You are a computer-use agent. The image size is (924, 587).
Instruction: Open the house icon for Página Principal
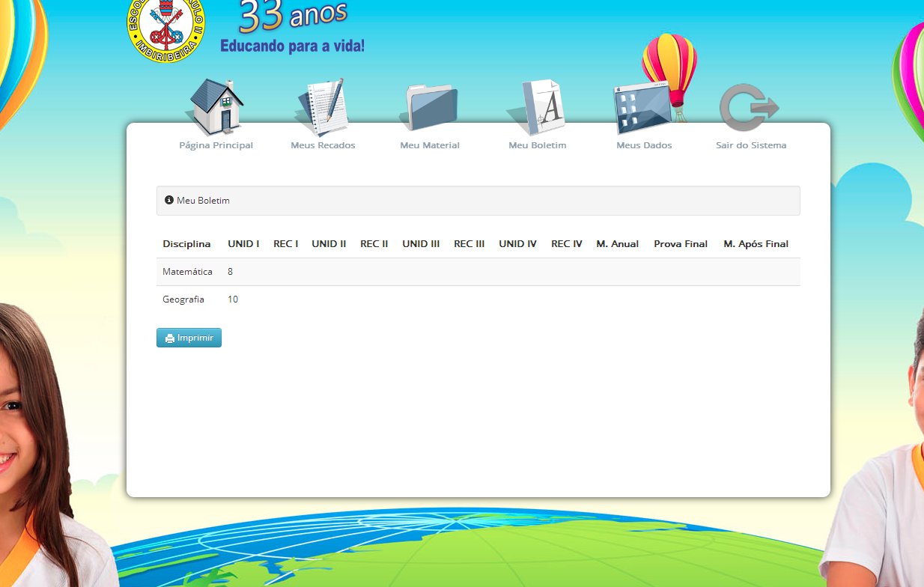(x=216, y=106)
